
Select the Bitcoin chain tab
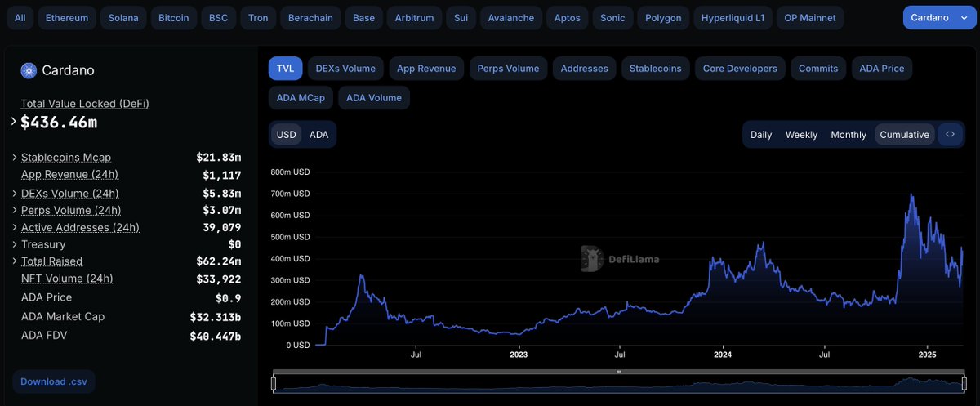(x=173, y=17)
